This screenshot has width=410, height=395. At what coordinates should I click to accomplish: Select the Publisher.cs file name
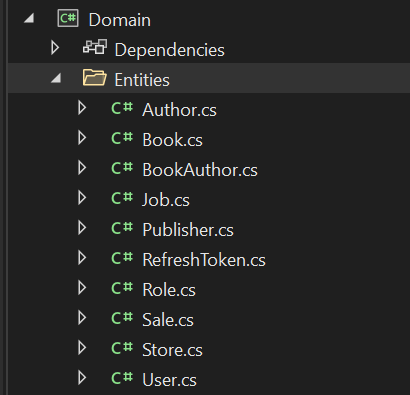click(x=188, y=230)
